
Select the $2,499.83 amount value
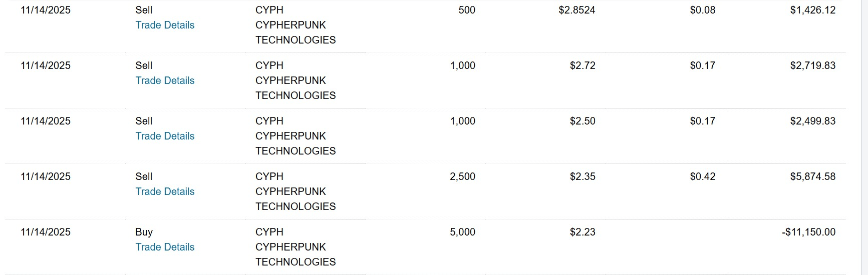(812, 121)
